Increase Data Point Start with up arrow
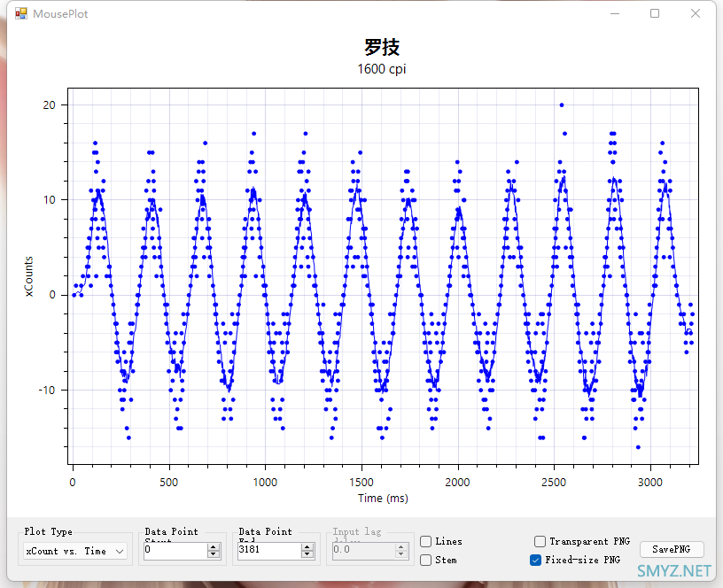 [x=213, y=547]
